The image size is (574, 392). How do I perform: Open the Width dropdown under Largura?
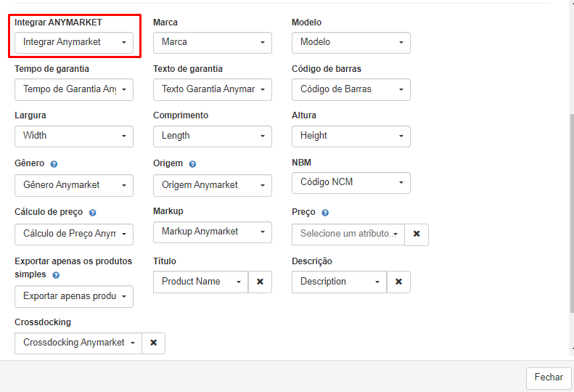coord(74,136)
